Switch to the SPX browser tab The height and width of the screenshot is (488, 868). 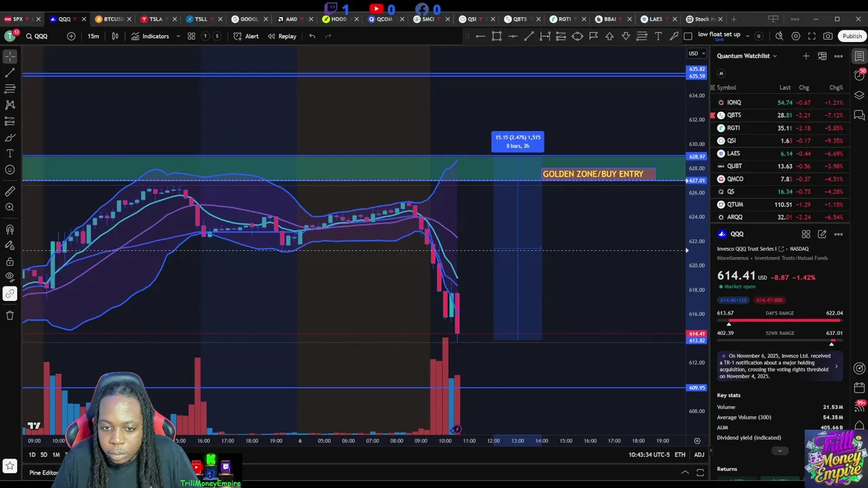[x=18, y=19]
